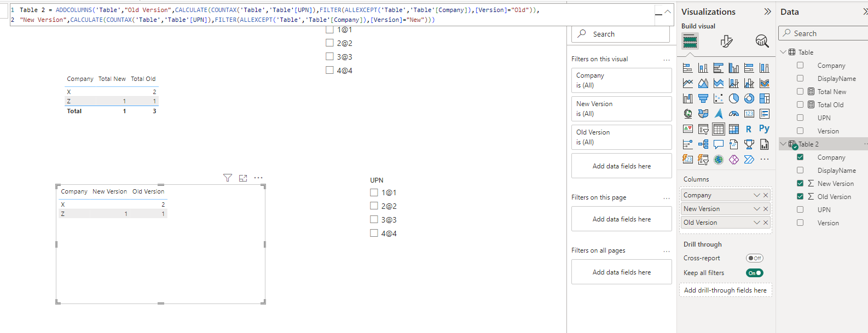Image resolution: width=868 pixels, height=333 pixels.
Task: Select the Area chart visual
Action: pos(703,83)
